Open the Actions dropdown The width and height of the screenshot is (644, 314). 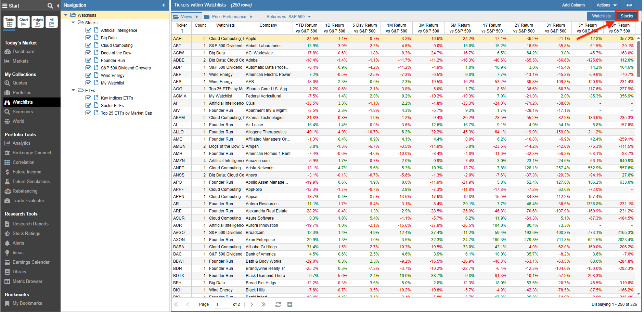pyautogui.click(x=606, y=5)
